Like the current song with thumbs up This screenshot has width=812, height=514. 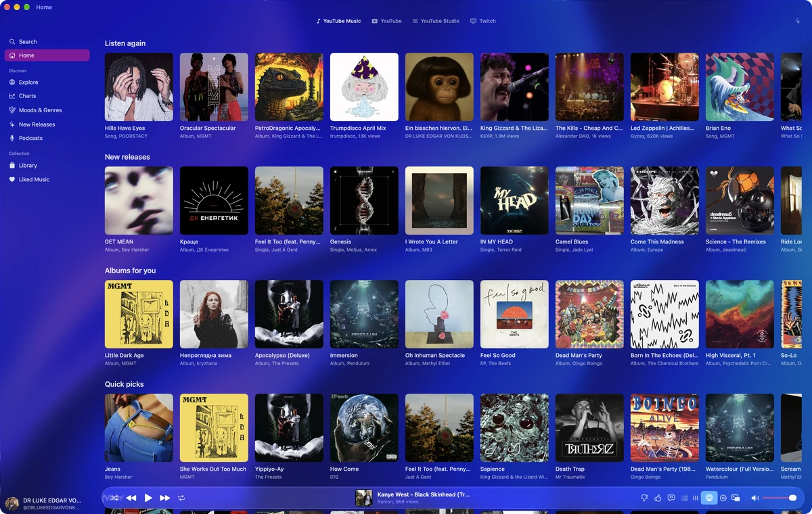coord(658,498)
